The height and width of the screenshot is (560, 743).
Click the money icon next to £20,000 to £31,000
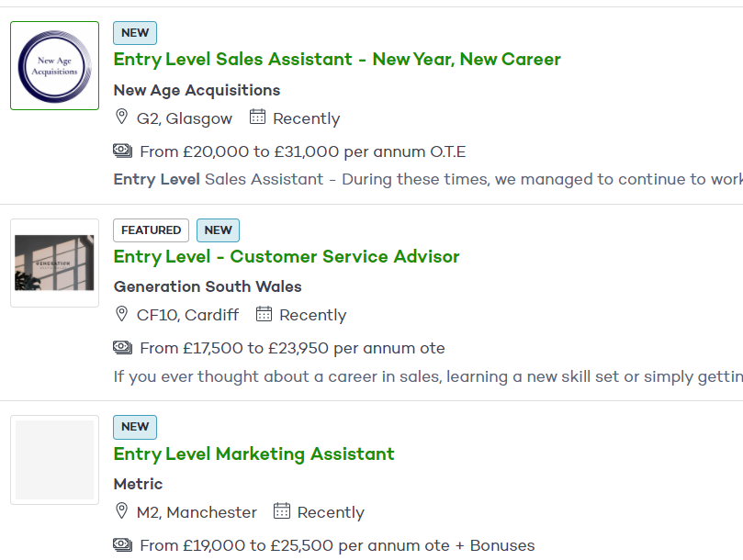[122, 151]
